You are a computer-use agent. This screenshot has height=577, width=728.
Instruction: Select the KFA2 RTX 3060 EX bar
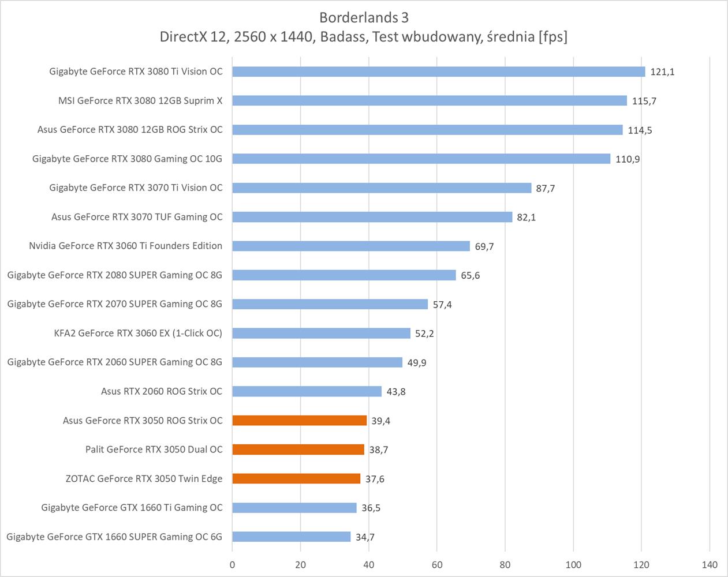[x=321, y=334]
